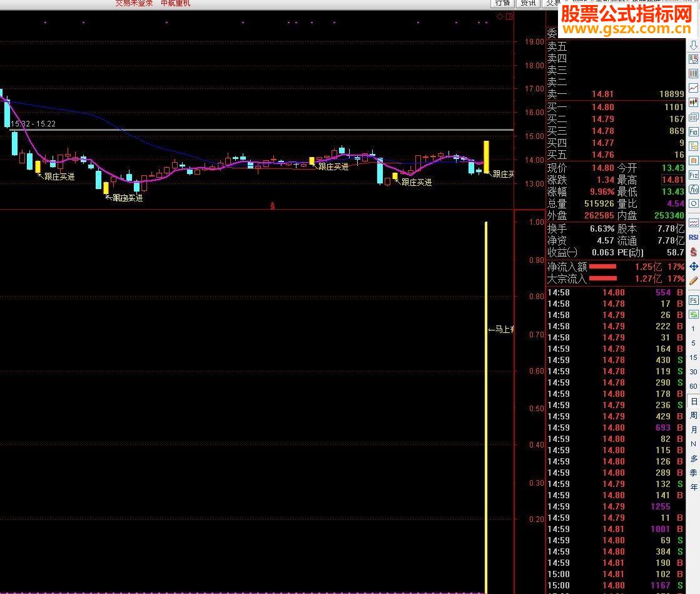Switch to the time-sharing line chart icon
The height and width of the screenshot is (594, 700).
(x=693, y=88)
